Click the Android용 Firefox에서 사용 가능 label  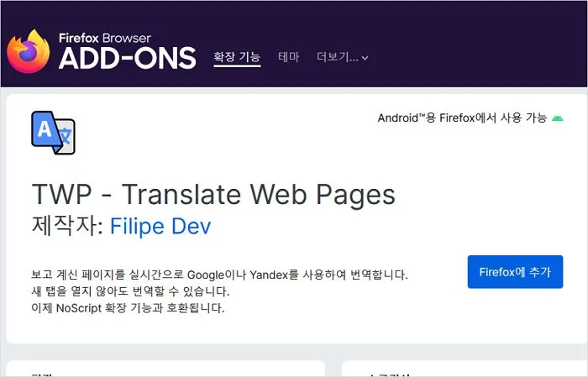point(461,118)
